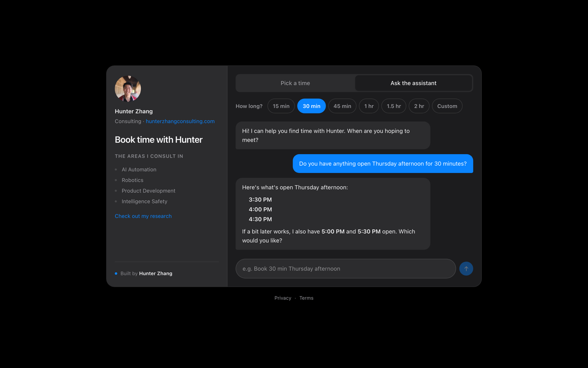Click the bold 5:00 PM time
588x368 pixels.
point(333,231)
